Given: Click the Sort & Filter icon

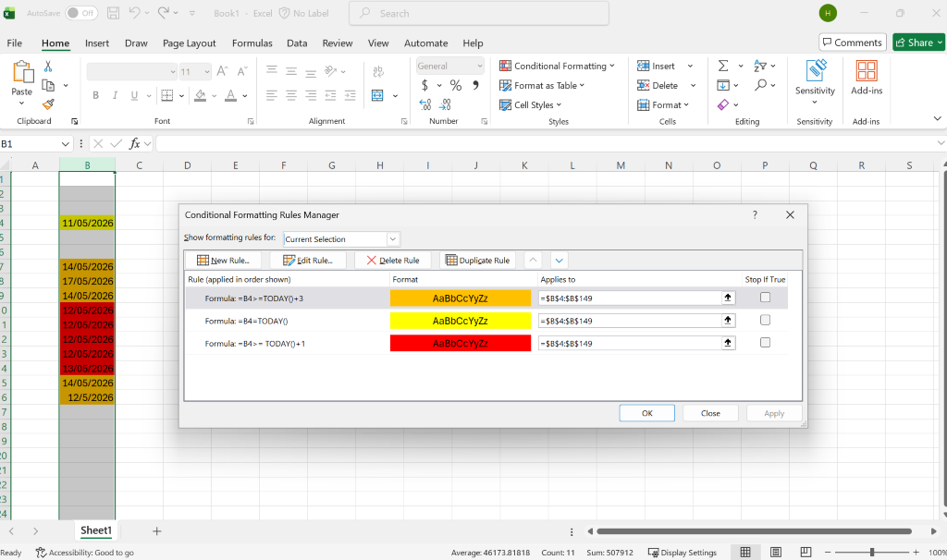Looking at the screenshot, I should pyautogui.click(x=760, y=66).
